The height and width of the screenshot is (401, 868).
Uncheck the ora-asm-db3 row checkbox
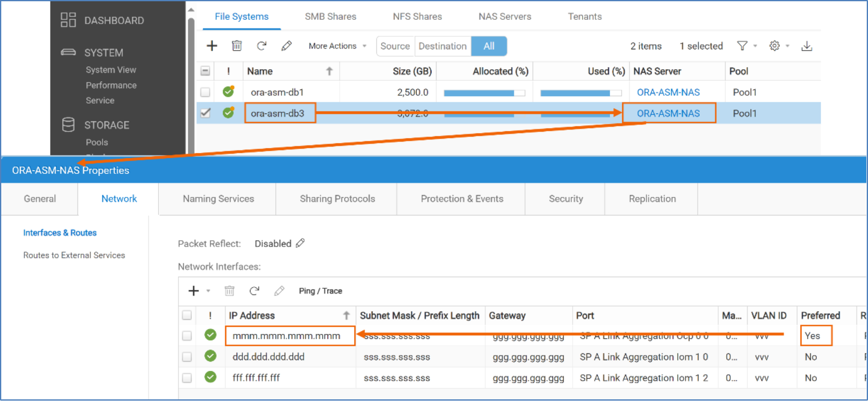click(x=205, y=113)
